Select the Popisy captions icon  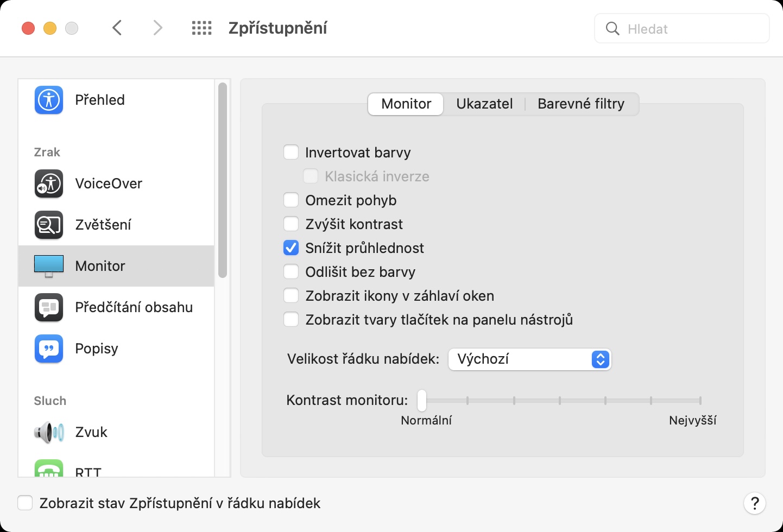[49, 349]
